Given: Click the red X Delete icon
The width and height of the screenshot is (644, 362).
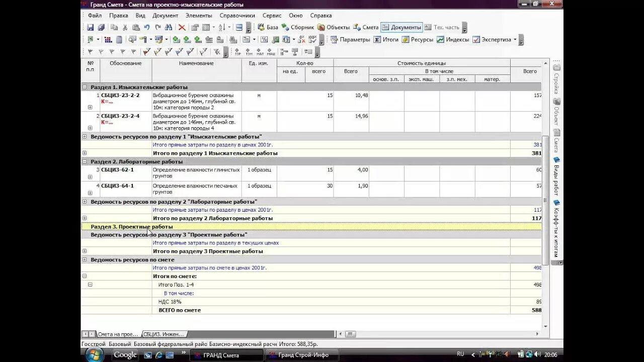Looking at the screenshot, I should click(182, 28).
